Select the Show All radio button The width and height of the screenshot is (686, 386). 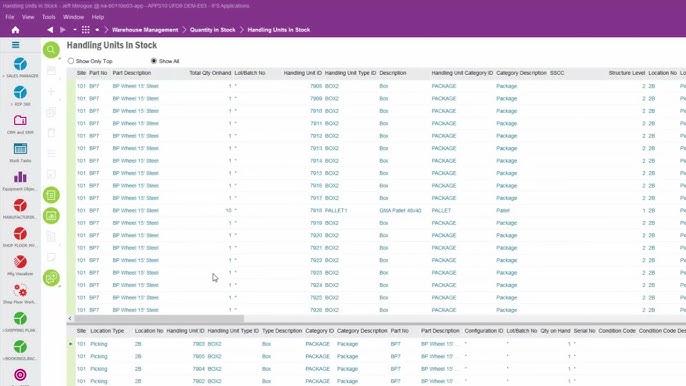(x=154, y=61)
